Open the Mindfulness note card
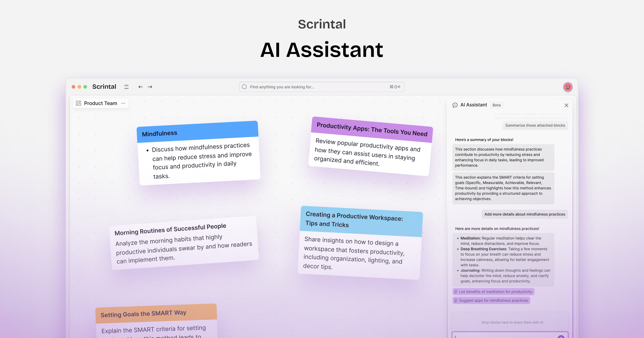 coord(199,153)
